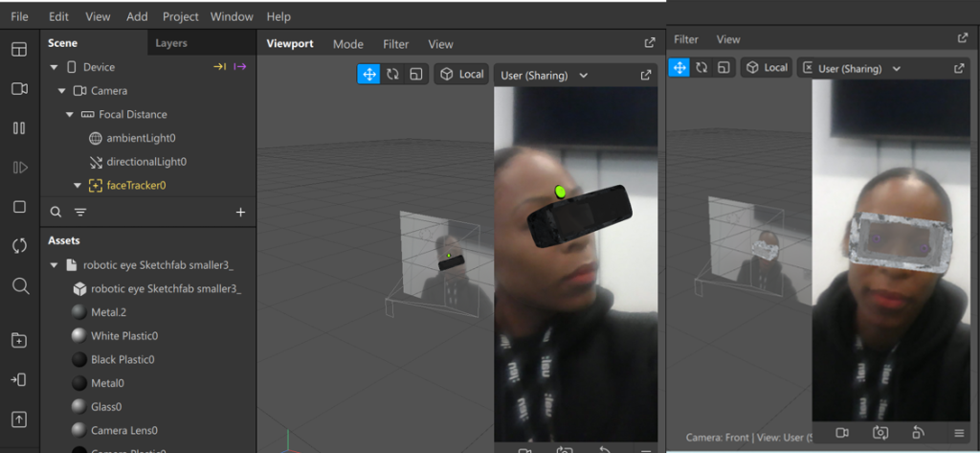Viewport: 980px width, 453px height.
Task: Click the upload export icon in sidebar
Action: [19, 419]
